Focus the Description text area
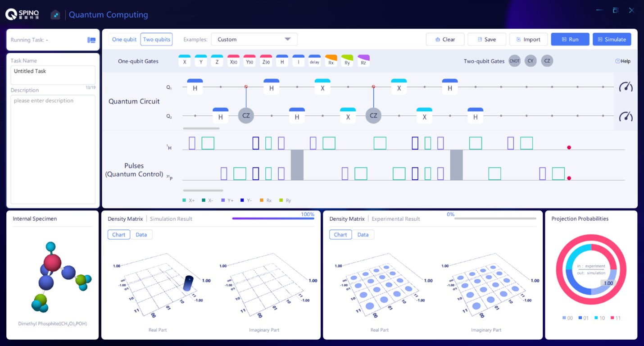644x346 pixels. tap(53, 149)
